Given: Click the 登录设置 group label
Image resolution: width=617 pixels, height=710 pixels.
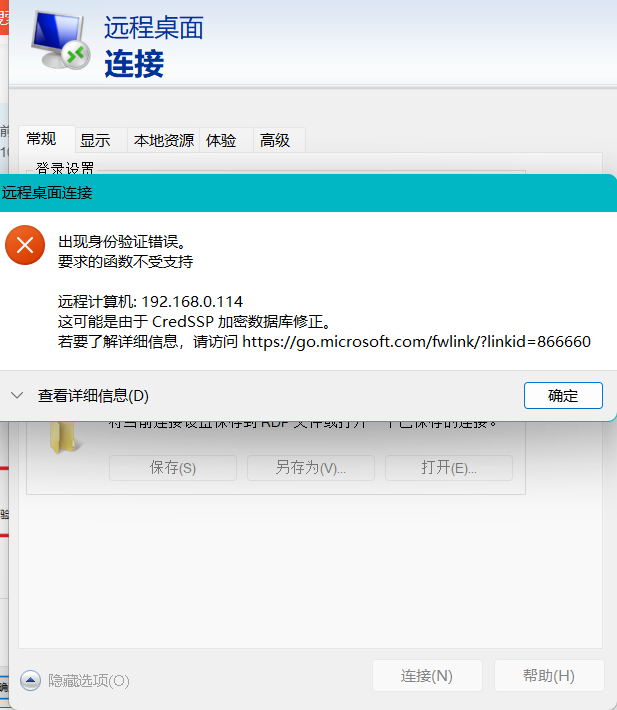Looking at the screenshot, I should (x=65, y=168).
